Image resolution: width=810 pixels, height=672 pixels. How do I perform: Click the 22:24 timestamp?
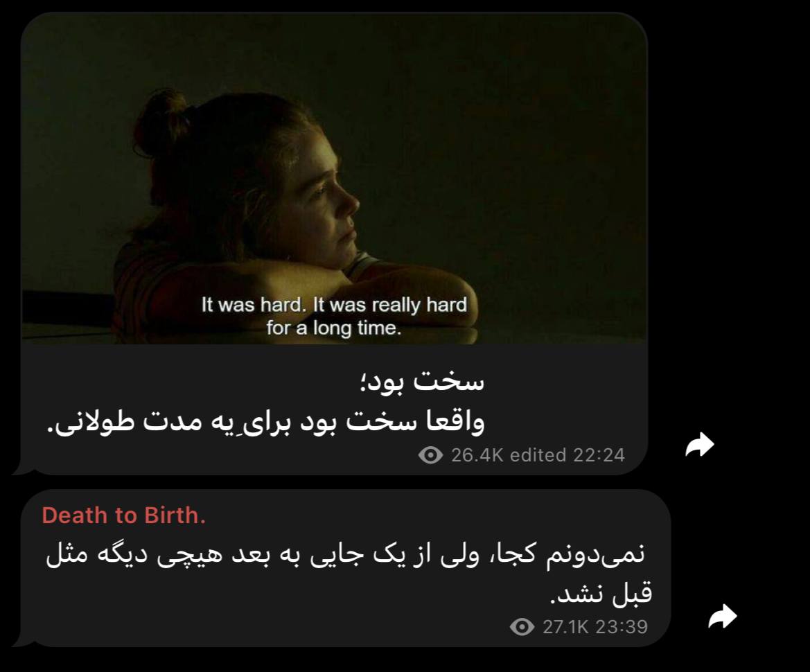599,455
